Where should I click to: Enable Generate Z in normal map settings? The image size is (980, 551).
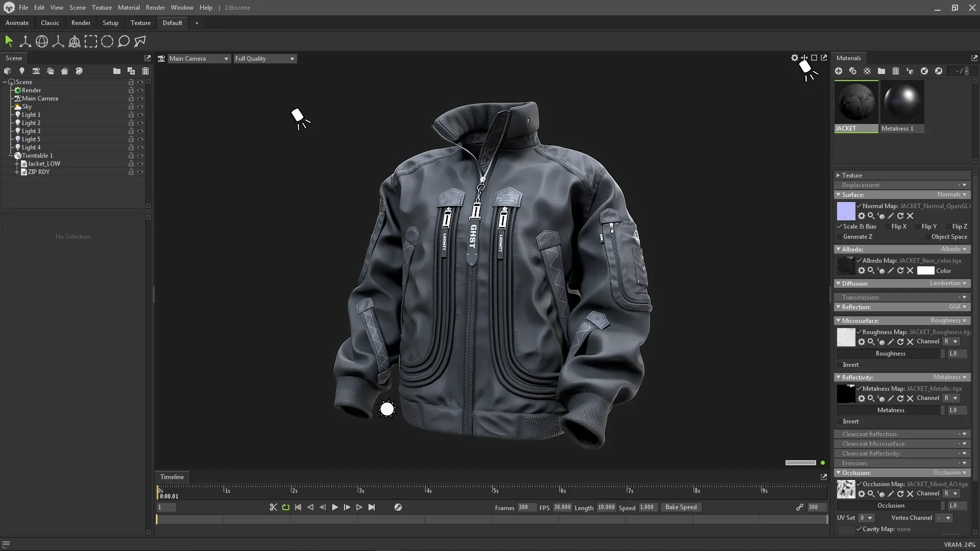(x=841, y=237)
